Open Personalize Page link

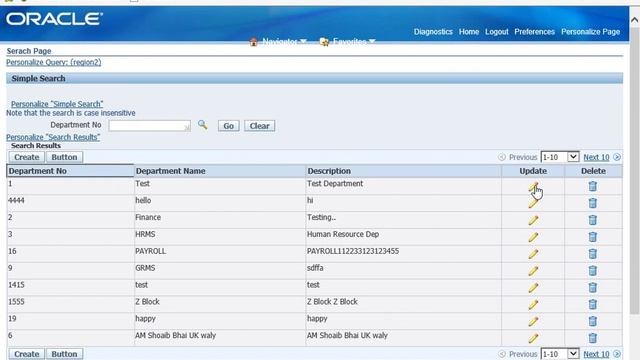click(590, 32)
